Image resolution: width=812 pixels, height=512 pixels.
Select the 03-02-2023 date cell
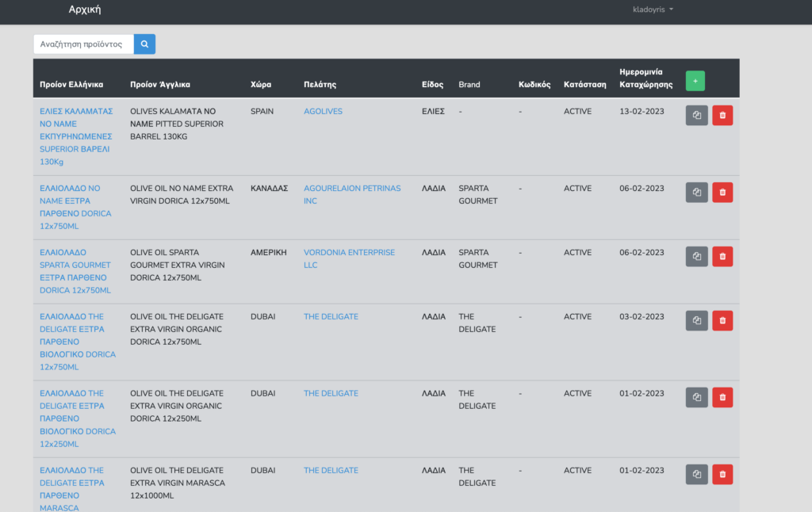click(642, 316)
